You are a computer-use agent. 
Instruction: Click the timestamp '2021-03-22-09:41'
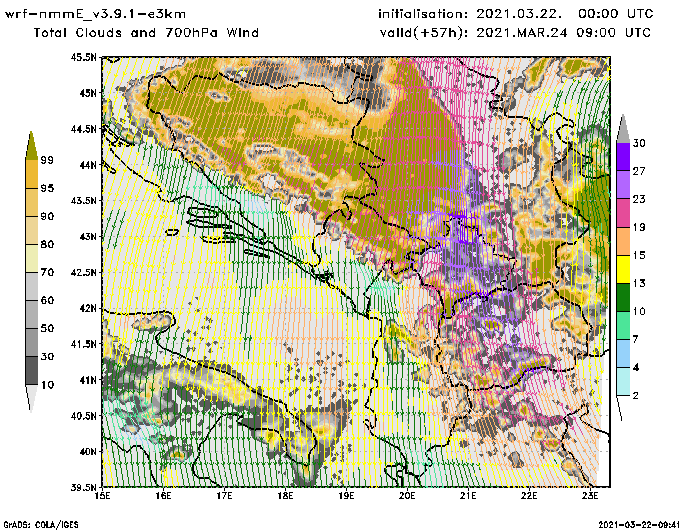coord(639,525)
